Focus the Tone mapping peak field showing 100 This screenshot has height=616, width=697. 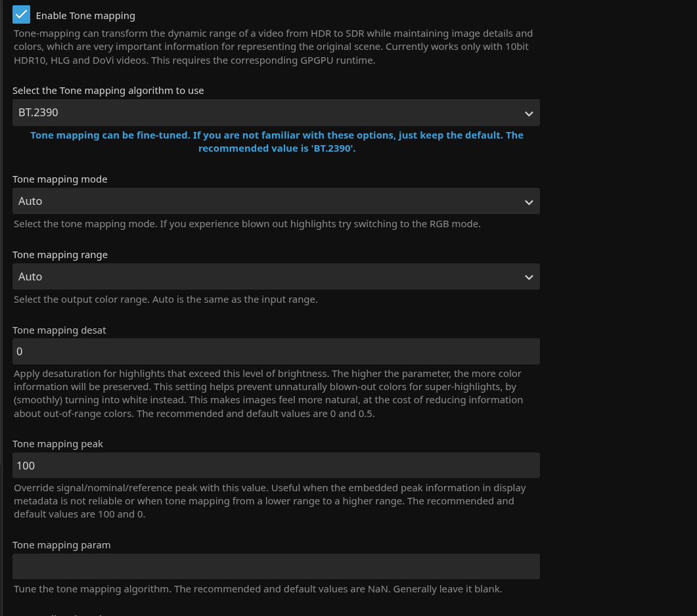[x=276, y=466]
